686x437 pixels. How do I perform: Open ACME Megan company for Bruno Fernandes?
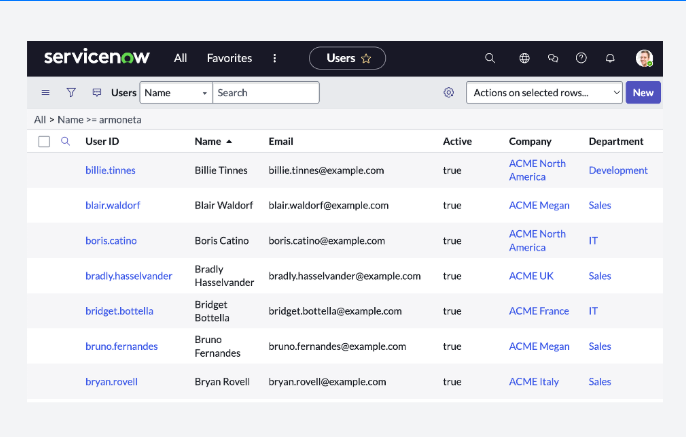point(539,346)
